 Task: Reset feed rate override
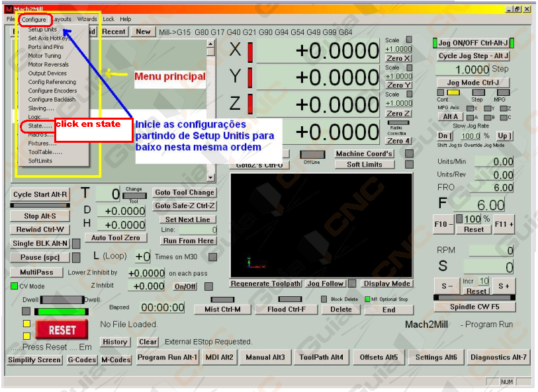[x=474, y=229]
